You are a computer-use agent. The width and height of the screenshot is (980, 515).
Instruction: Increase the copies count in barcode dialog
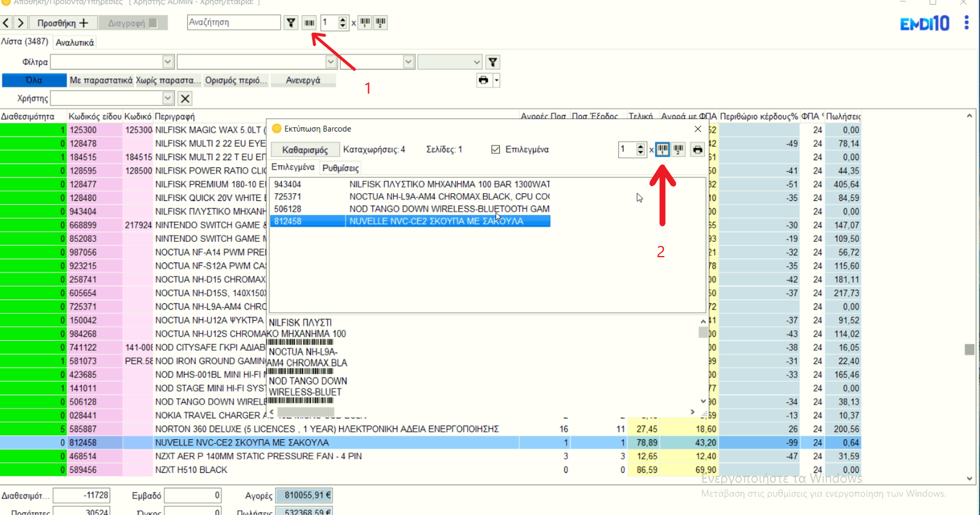(x=640, y=146)
